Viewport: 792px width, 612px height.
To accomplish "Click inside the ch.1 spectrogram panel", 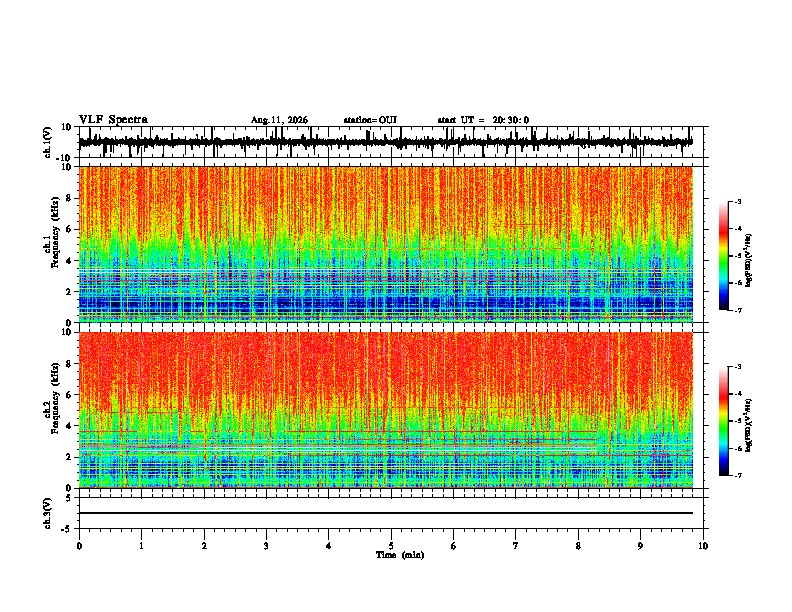I will 386,244.
